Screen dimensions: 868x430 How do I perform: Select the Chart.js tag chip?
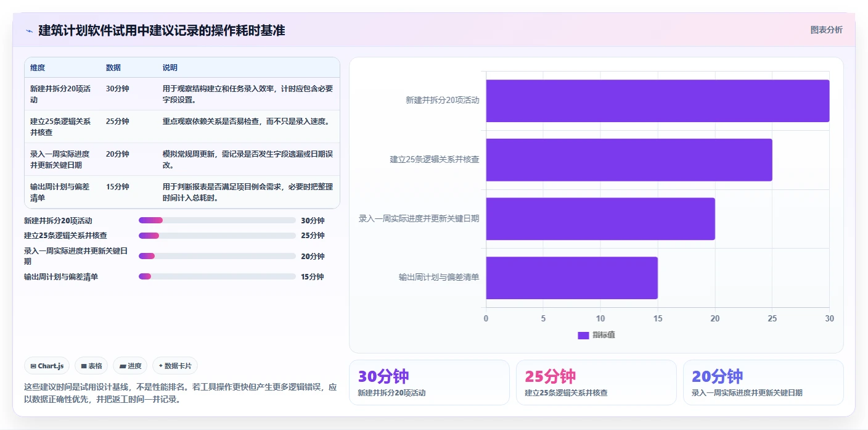click(x=47, y=366)
